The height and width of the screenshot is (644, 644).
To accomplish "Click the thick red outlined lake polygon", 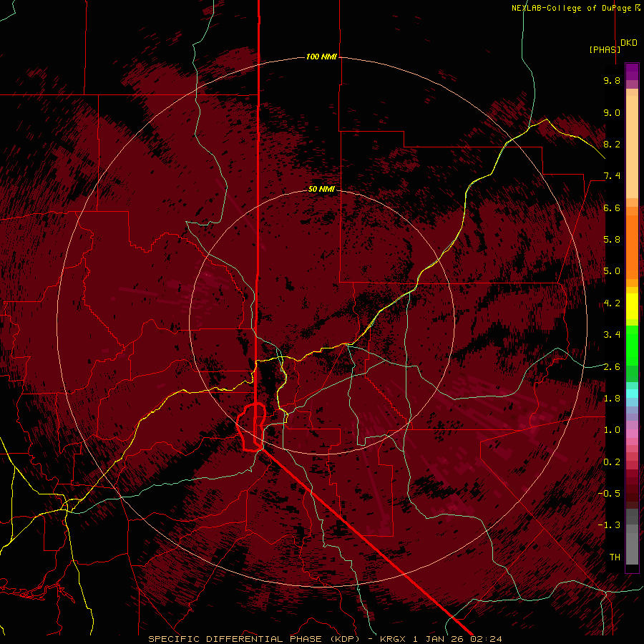I will 251,427.
